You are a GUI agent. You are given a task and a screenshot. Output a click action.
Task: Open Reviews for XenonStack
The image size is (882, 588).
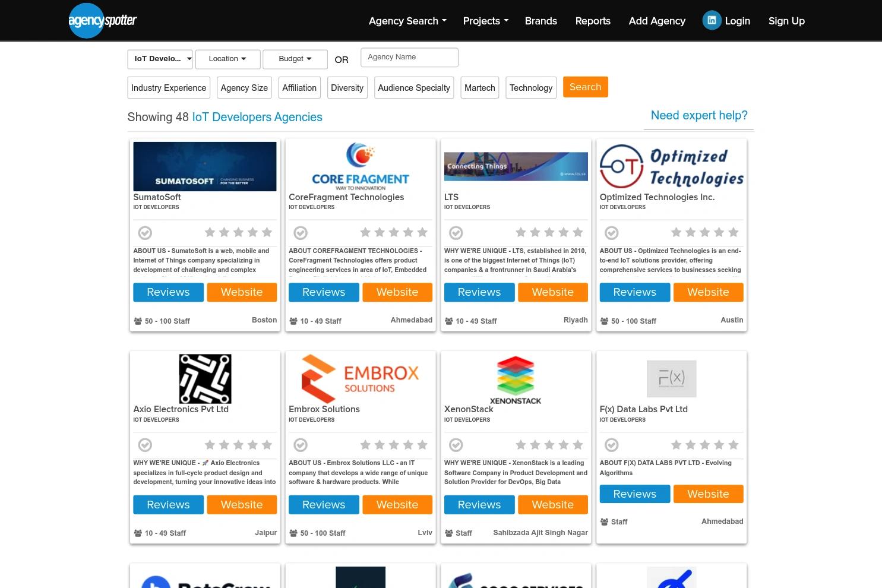pyautogui.click(x=479, y=505)
